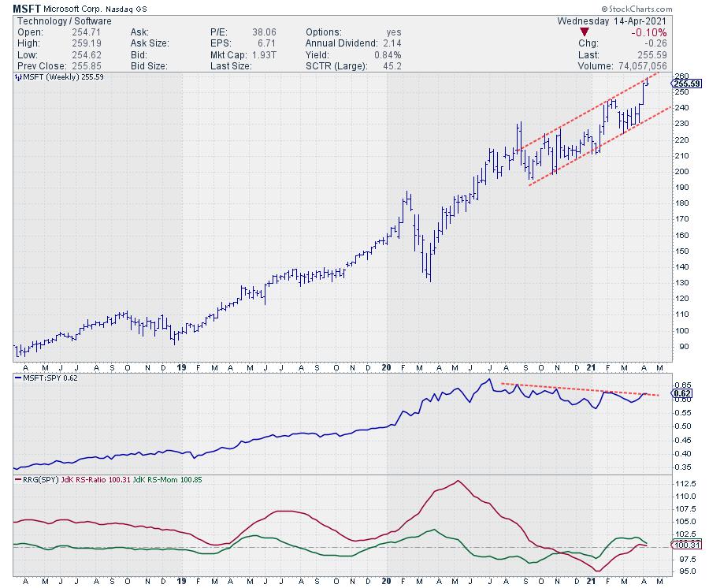Click the small icon before MSFT (Weekly) legend

pyautogui.click(x=17, y=78)
